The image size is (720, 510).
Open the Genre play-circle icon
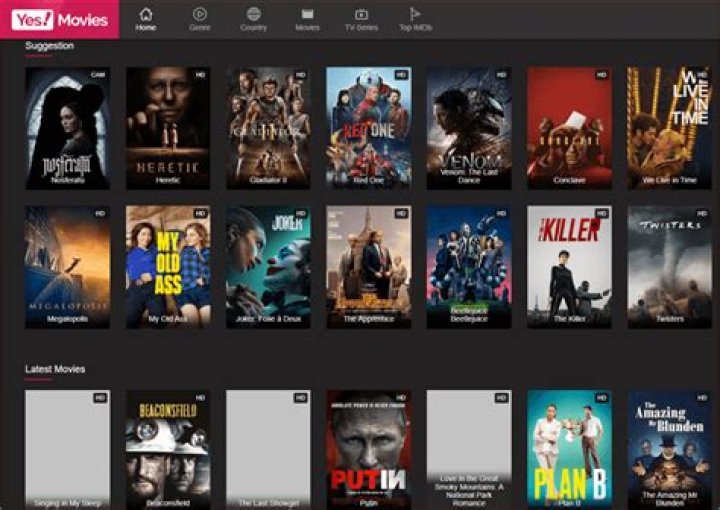pos(199,14)
